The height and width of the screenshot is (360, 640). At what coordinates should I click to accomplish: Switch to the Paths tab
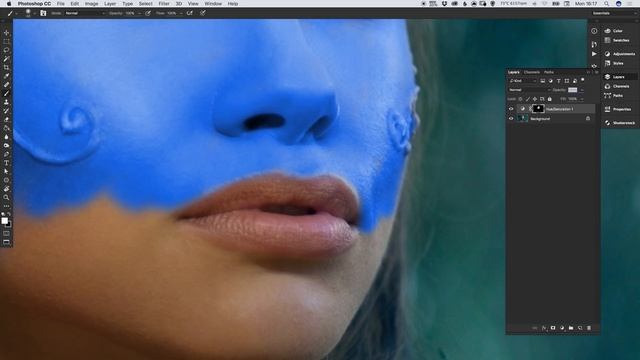(549, 72)
